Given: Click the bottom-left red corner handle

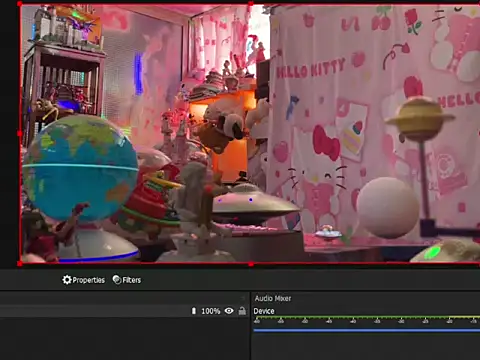Looking at the screenshot, I should point(20,264).
